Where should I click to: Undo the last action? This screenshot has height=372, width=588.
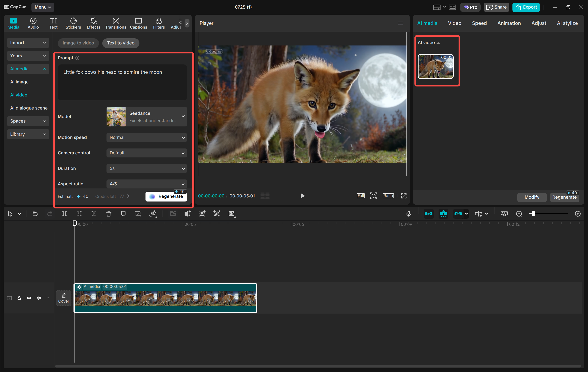point(35,214)
